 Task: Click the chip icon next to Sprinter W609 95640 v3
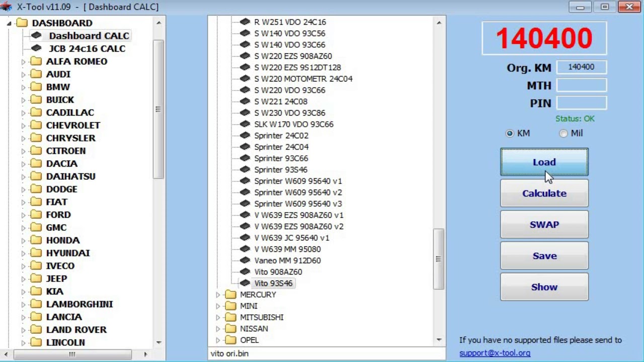pyautogui.click(x=245, y=204)
